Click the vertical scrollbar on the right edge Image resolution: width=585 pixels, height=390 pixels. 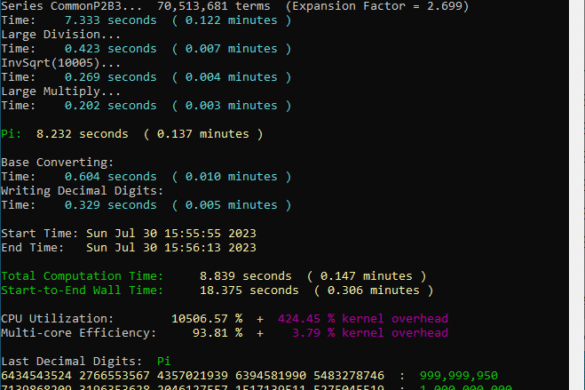(577, 195)
